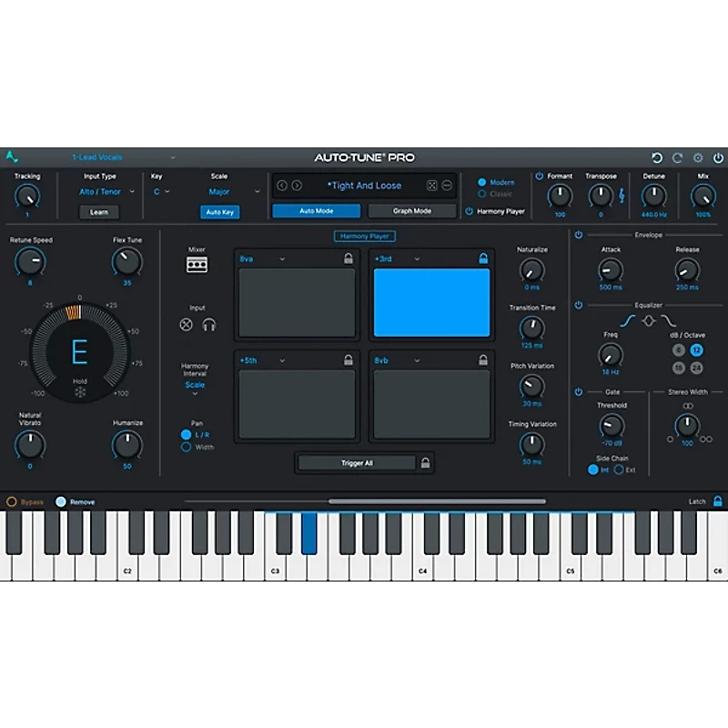Viewport: 728px width, 728px height.
Task: Click the undo arrow icon
Action: coord(657,158)
